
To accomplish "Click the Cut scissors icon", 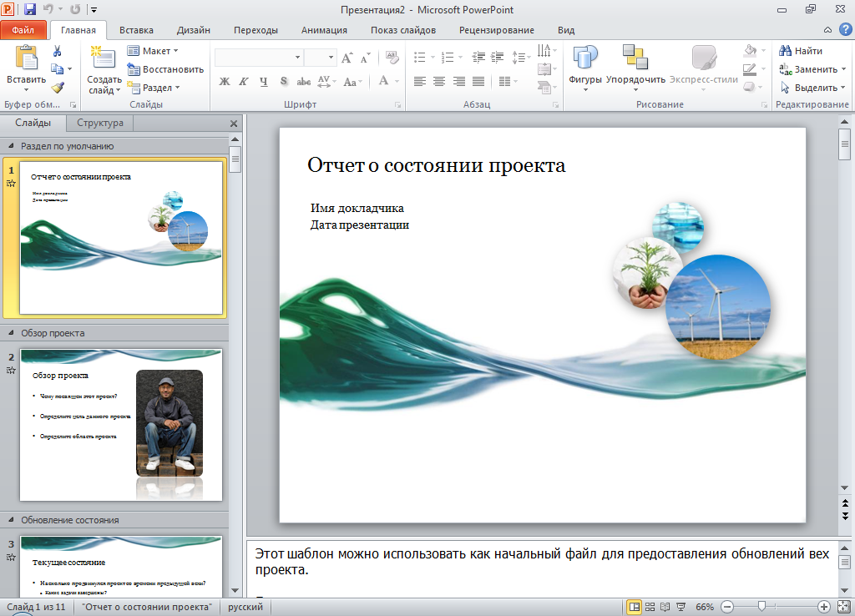I will [x=58, y=51].
